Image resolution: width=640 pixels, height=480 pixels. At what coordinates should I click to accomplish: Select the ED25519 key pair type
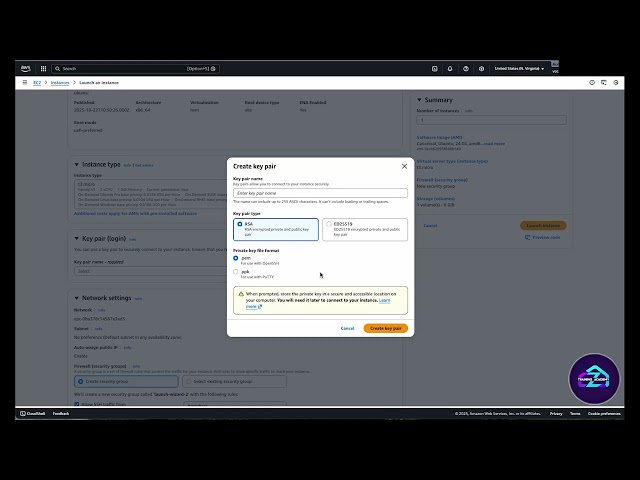pos(365,229)
